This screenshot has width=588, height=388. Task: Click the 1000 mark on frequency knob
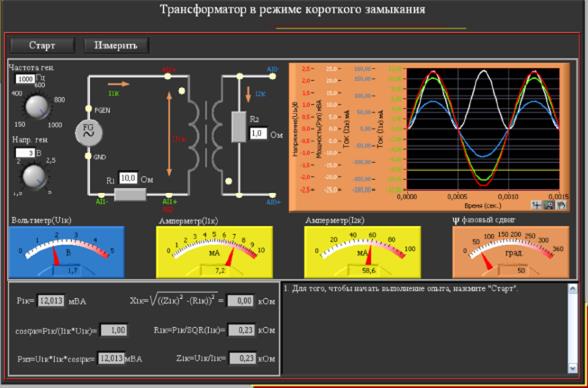click(55, 125)
